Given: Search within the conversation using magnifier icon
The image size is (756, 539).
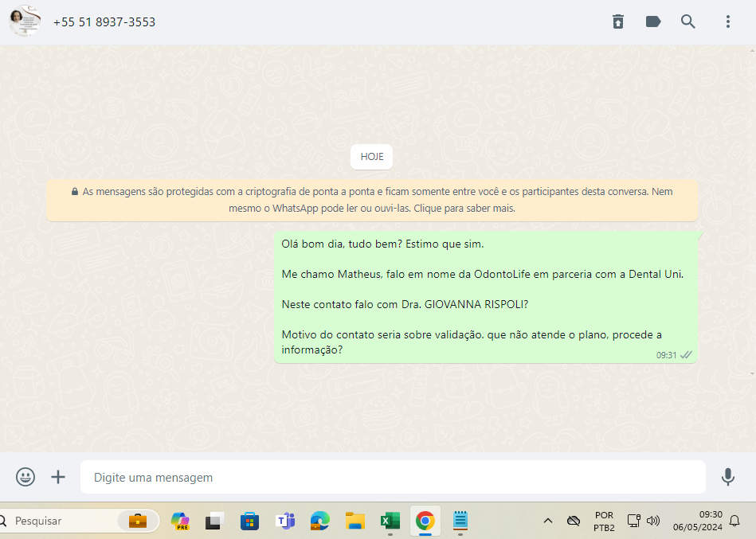Looking at the screenshot, I should pos(688,21).
